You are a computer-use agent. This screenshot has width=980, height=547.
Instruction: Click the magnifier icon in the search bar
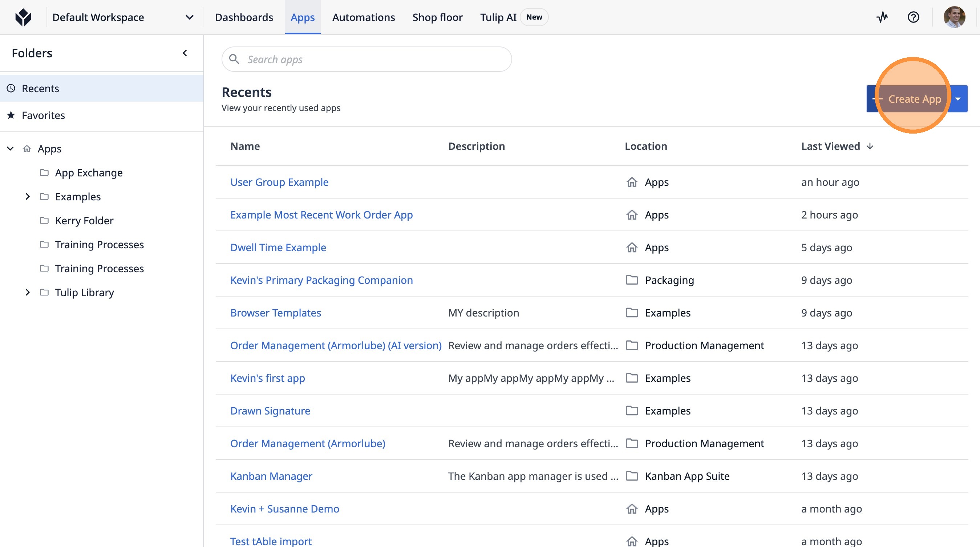click(x=234, y=59)
